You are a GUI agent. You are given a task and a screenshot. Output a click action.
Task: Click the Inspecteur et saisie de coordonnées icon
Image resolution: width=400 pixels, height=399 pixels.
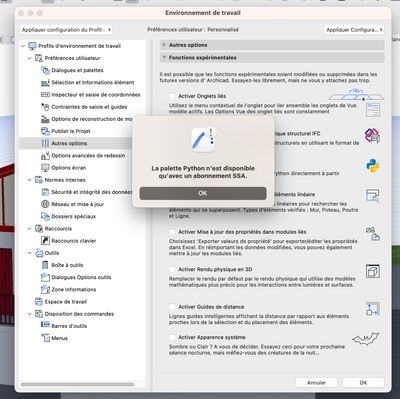(45, 95)
